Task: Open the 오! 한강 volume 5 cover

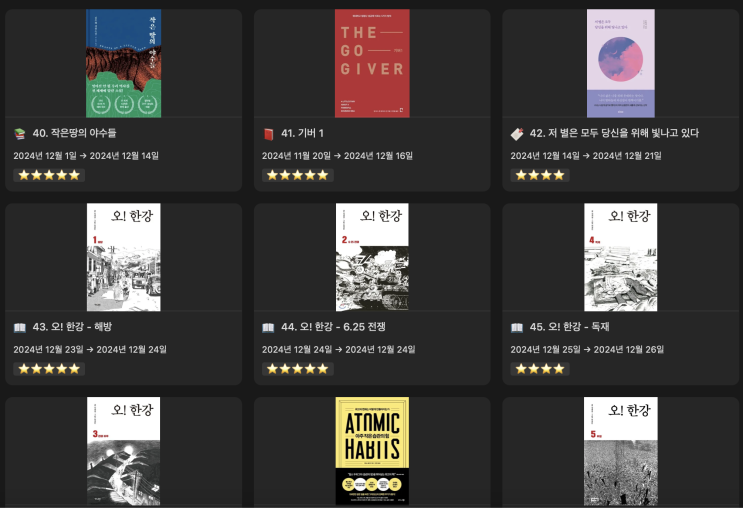Action: [x=621, y=451]
